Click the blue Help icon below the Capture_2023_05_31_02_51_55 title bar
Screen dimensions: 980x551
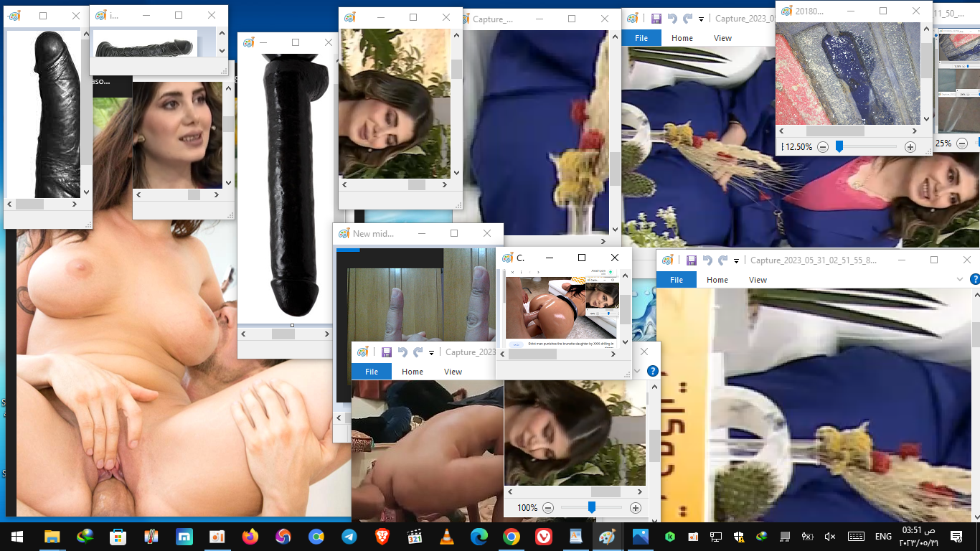coord(975,280)
